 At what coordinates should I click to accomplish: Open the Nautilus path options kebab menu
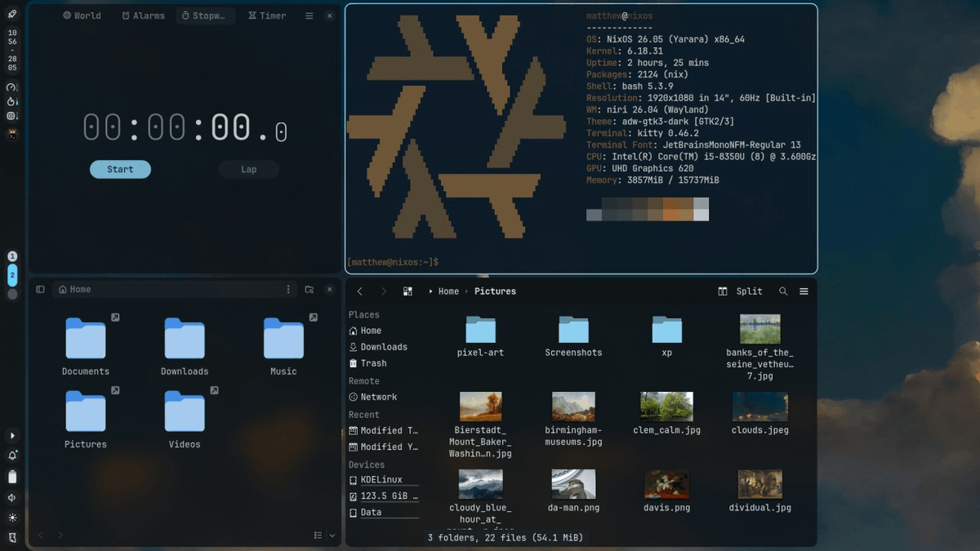288,290
